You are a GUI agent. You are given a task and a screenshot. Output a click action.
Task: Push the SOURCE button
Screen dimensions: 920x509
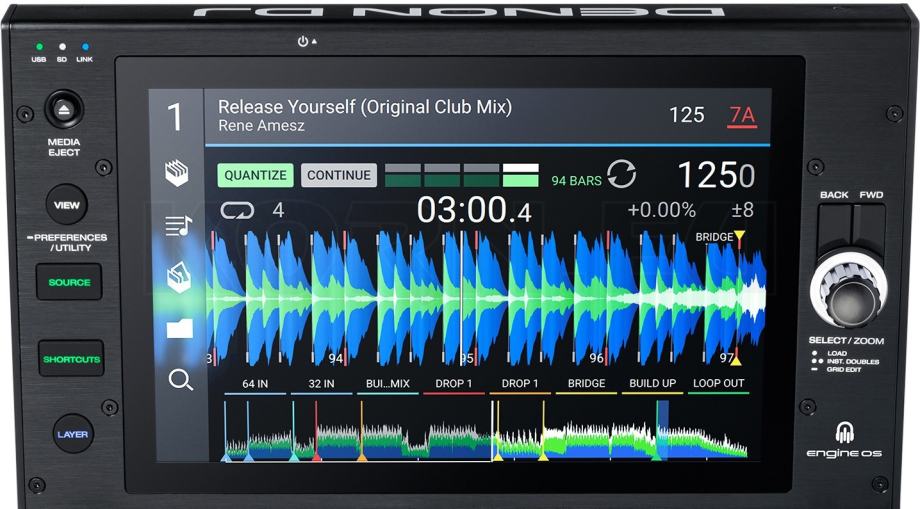69,282
